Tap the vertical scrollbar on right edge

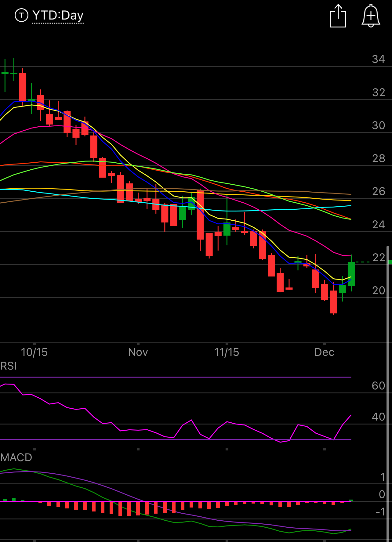pyautogui.click(x=388, y=393)
